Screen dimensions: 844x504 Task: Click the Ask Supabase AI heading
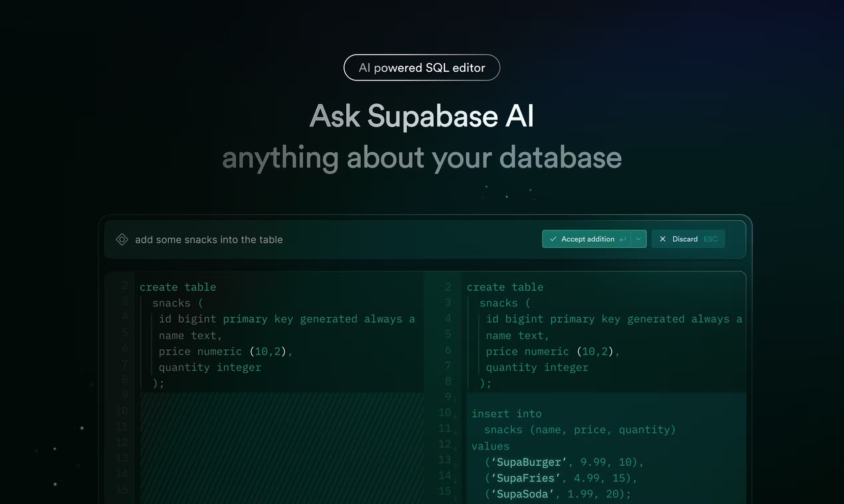pos(421,116)
